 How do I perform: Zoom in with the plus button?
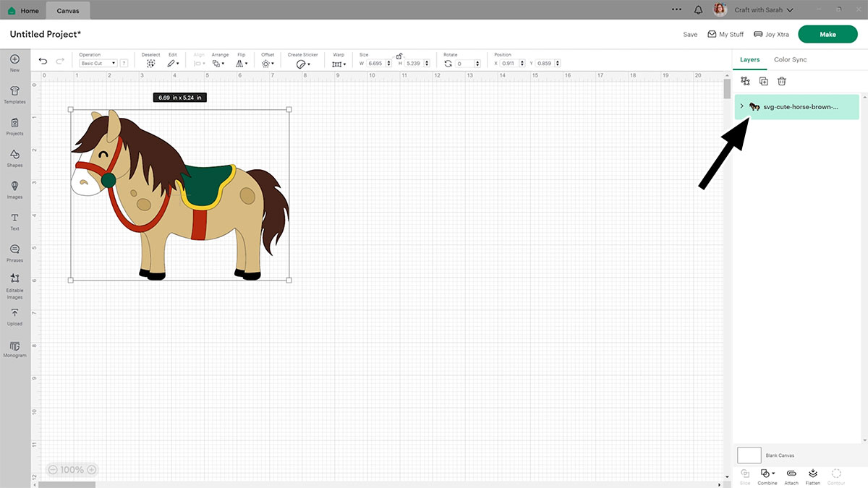(x=91, y=470)
